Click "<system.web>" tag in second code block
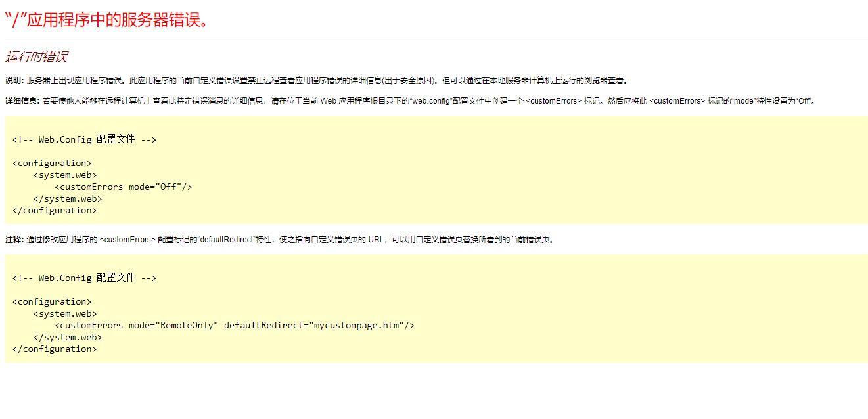868x419 pixels. pos(65,313)
